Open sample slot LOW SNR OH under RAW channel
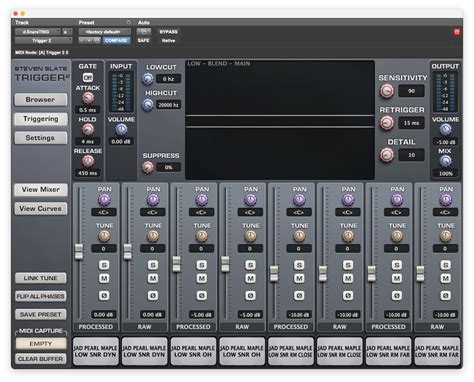474x382 pixels. 242,351
